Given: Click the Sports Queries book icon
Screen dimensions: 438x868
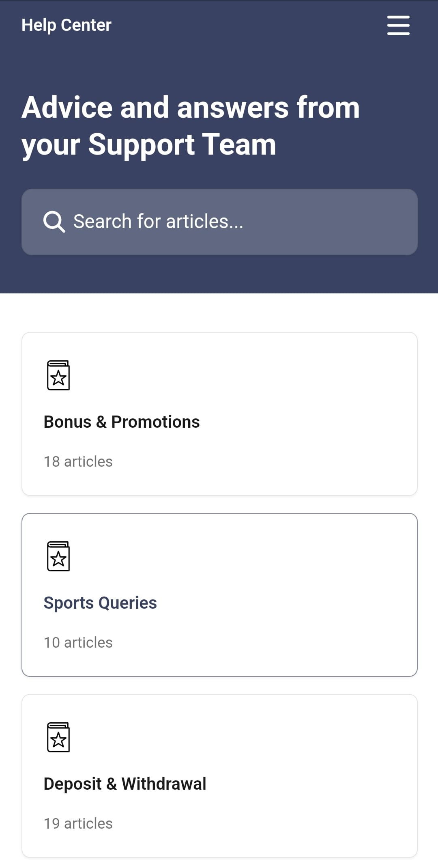Looking at the screenshot, I should point(58,556).
